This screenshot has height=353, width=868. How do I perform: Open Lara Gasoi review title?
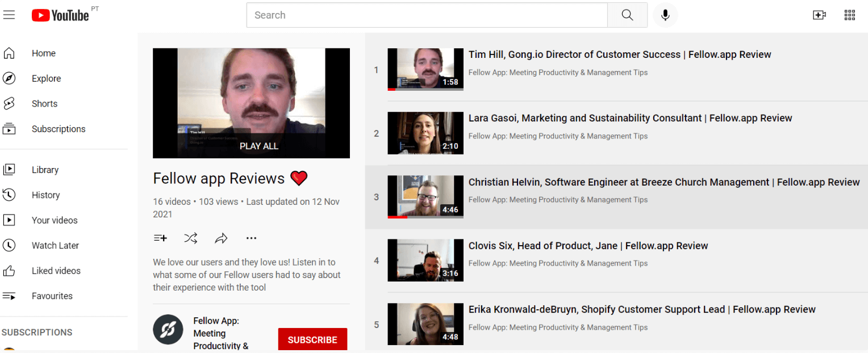pos(631,118)
